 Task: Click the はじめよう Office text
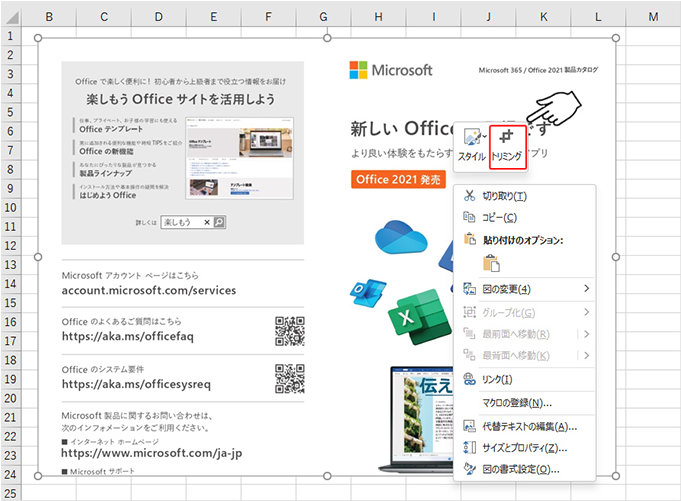[107, 195]
